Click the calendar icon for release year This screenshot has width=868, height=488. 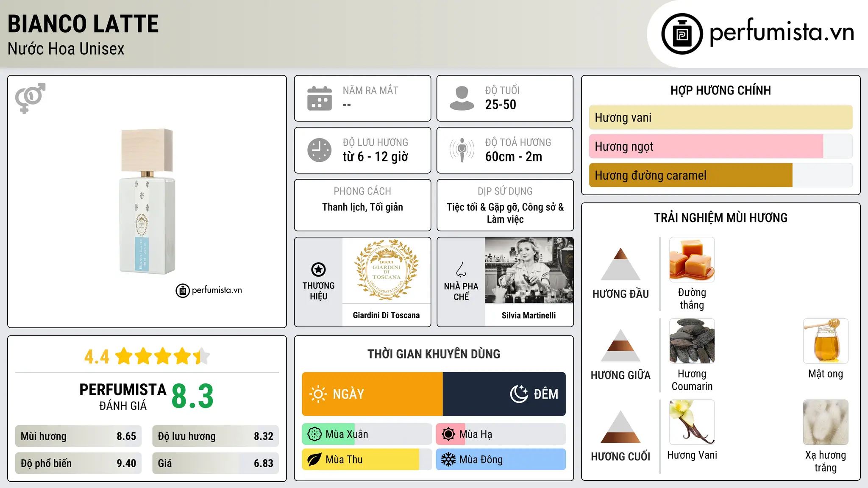[320, 98]
